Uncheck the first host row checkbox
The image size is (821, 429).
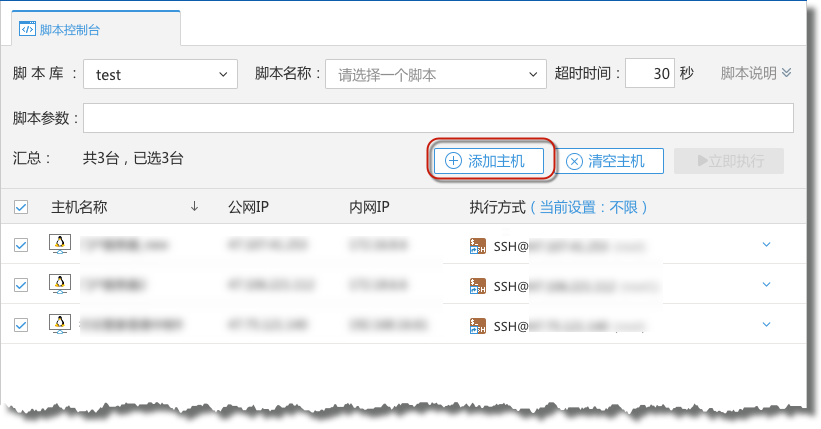(21, 245)
